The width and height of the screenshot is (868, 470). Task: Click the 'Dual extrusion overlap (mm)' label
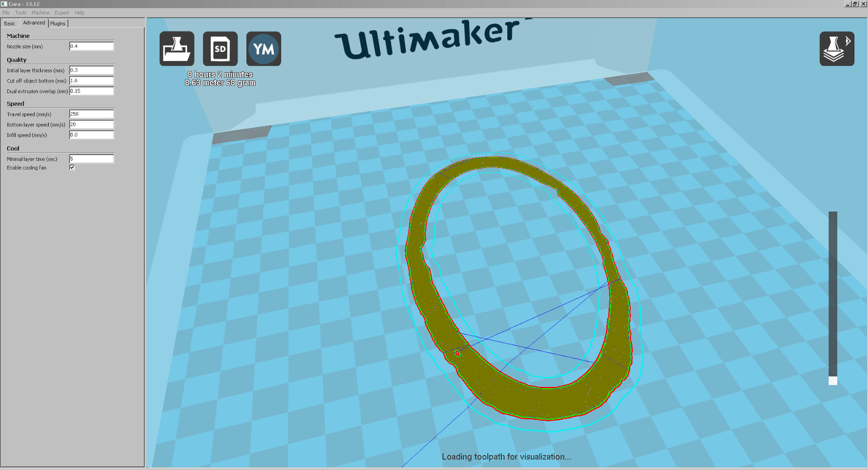point(37,92)
